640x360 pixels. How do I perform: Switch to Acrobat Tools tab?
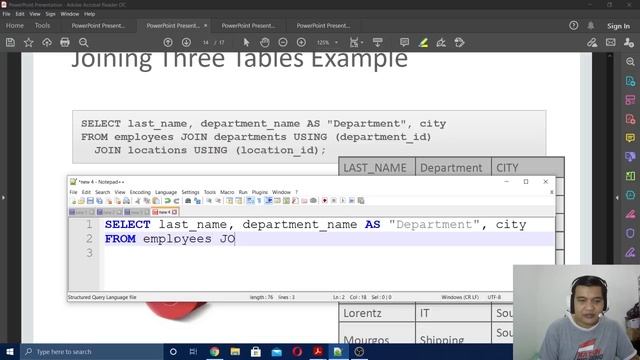click(42, 25)
